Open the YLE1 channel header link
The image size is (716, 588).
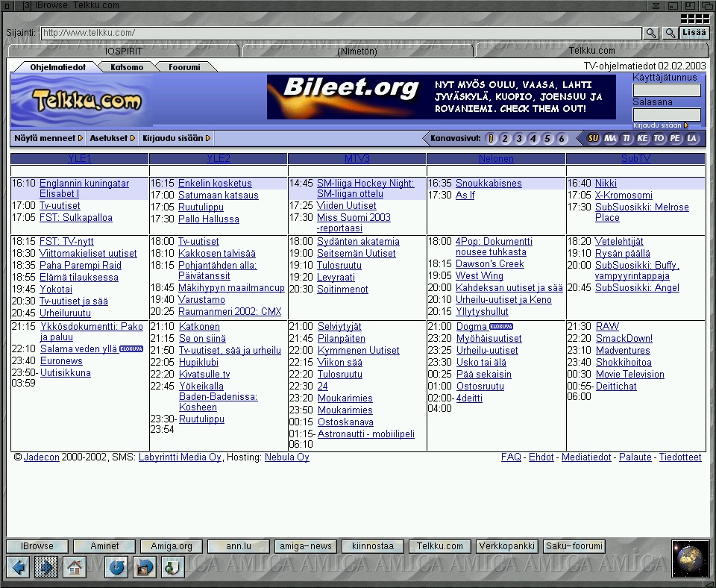(80, 158)
